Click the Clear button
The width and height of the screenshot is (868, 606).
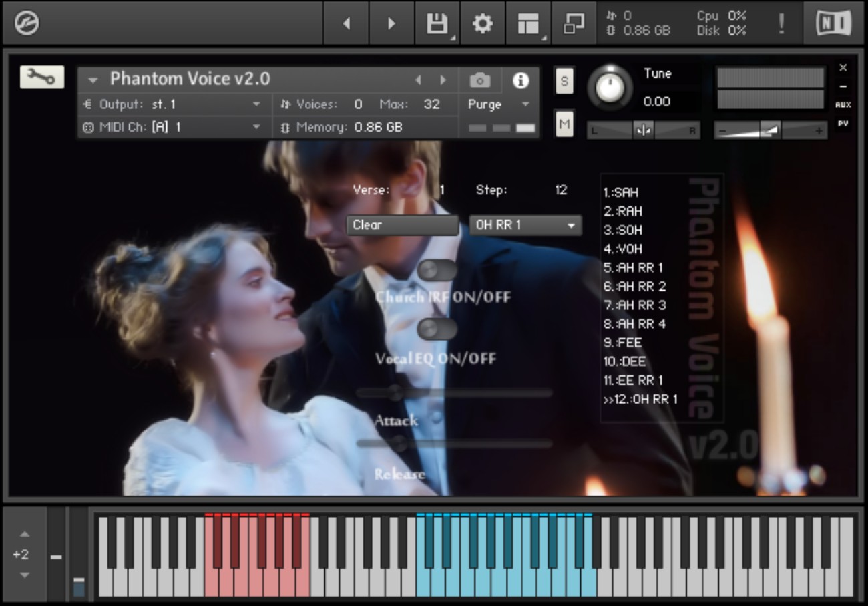pyautogui.click(x=403, y=225)
